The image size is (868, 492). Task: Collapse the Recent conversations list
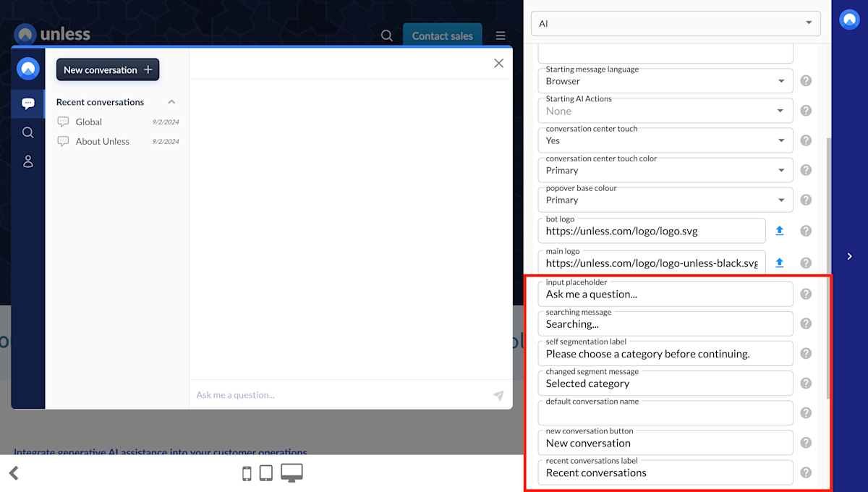tap(171, 102)
